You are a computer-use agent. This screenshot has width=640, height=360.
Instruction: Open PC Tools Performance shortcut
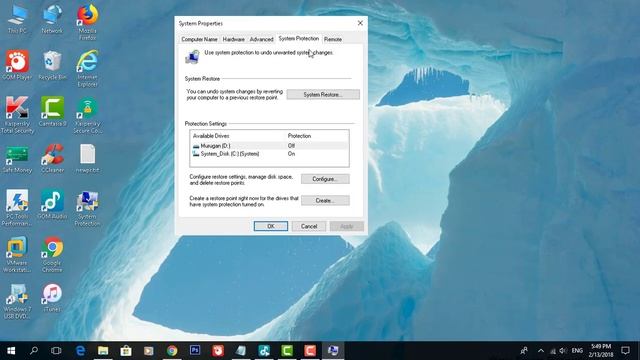pos(17,208)
